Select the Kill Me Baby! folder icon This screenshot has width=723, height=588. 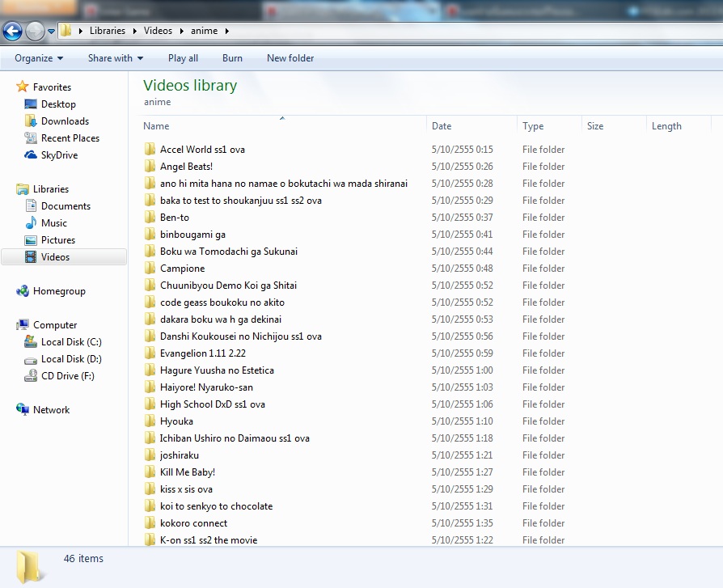pyautogui.click(x=150, y=472)
